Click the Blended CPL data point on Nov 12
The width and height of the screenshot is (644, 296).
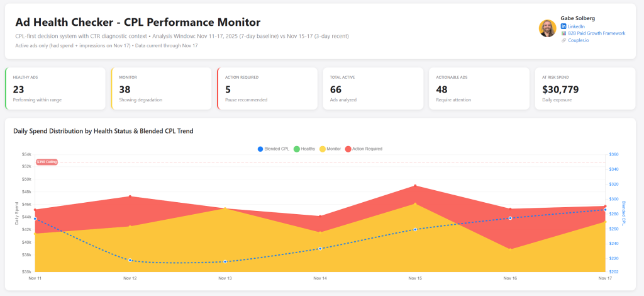tap(130, 260)
